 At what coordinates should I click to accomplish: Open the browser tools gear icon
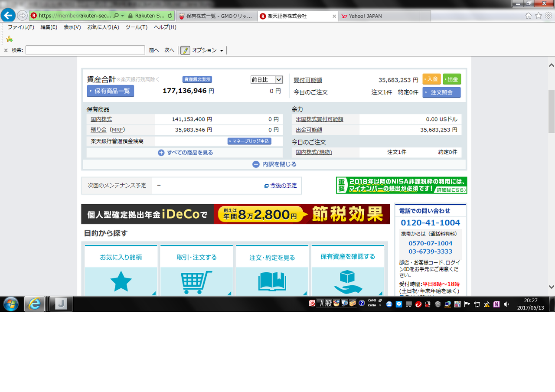[548, 16]
